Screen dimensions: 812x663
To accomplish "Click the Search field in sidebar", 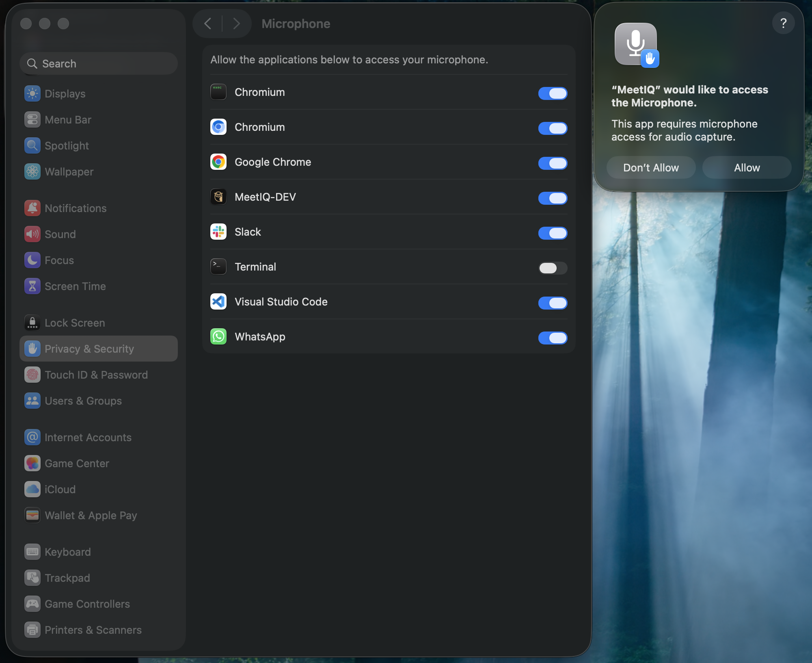I will pyautogui.click(x=99, y=63).
